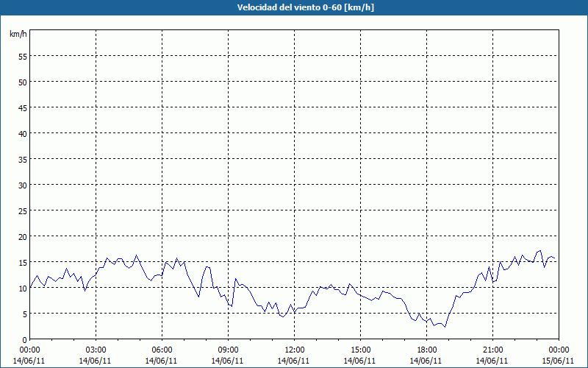Click the 0 value on the y-axis
The image size is (588, 368).
(25, 340)
